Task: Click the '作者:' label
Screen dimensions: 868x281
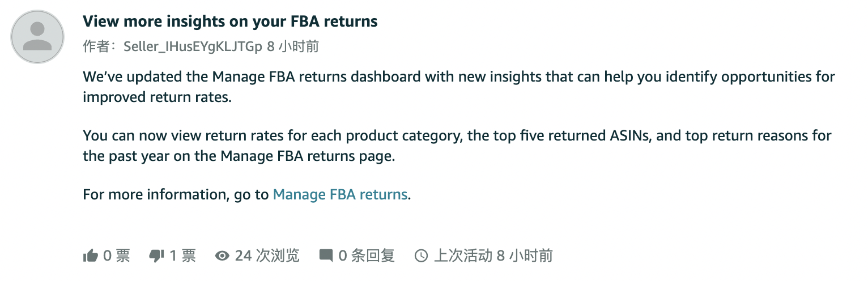Action: [x=101, y=46]
